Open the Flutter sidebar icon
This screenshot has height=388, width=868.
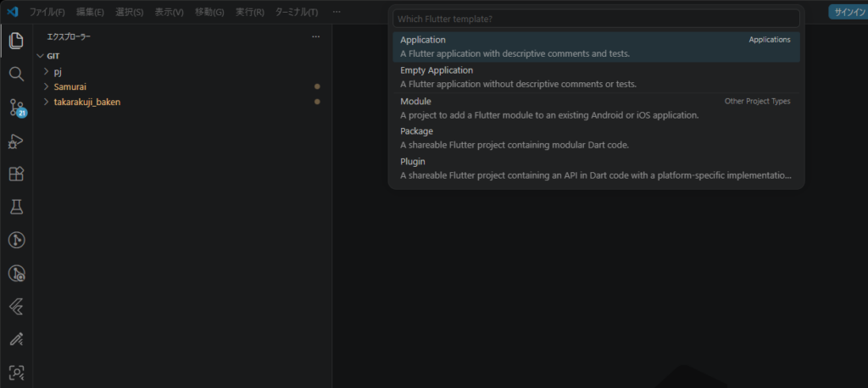[x=16, y=306]
